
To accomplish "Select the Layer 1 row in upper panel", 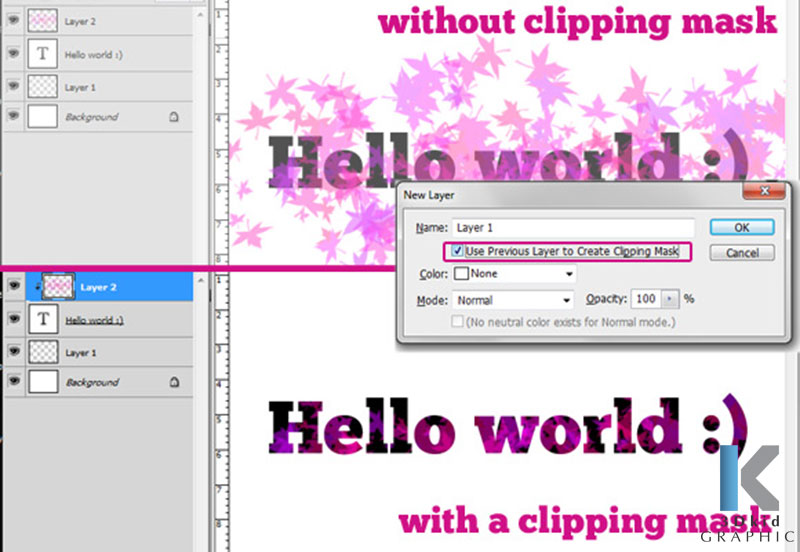I will [x=98, y=86].
